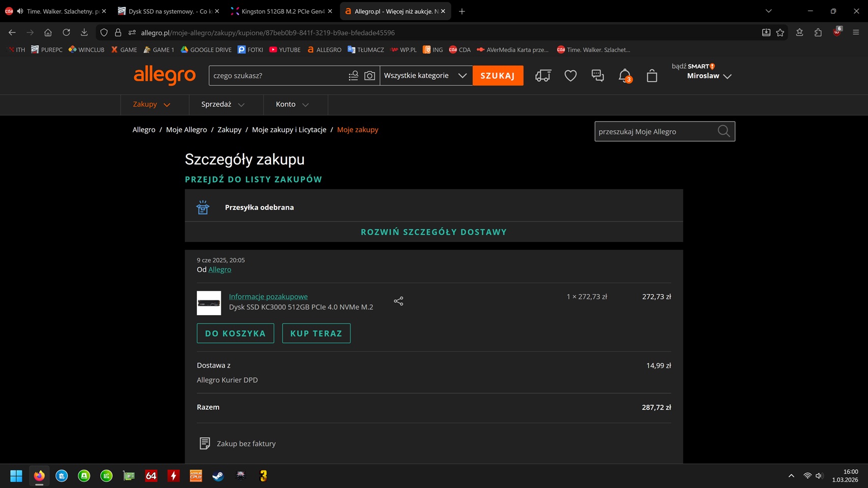Image resolution: width=868 pixels, height=488 pixels.
Task: Click Zakup bez faktury text
Action: point(246,444)
